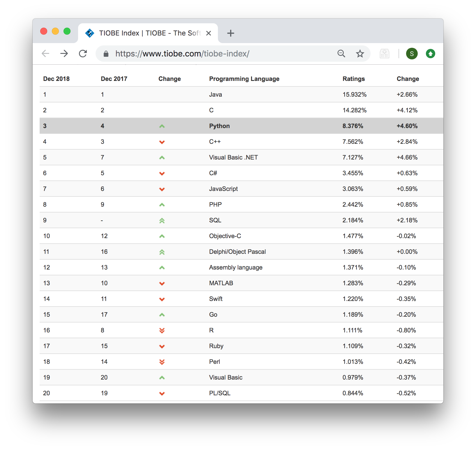Select the PHP language name
The width and height of the screenshot is (476, 450).
point(215,205)
